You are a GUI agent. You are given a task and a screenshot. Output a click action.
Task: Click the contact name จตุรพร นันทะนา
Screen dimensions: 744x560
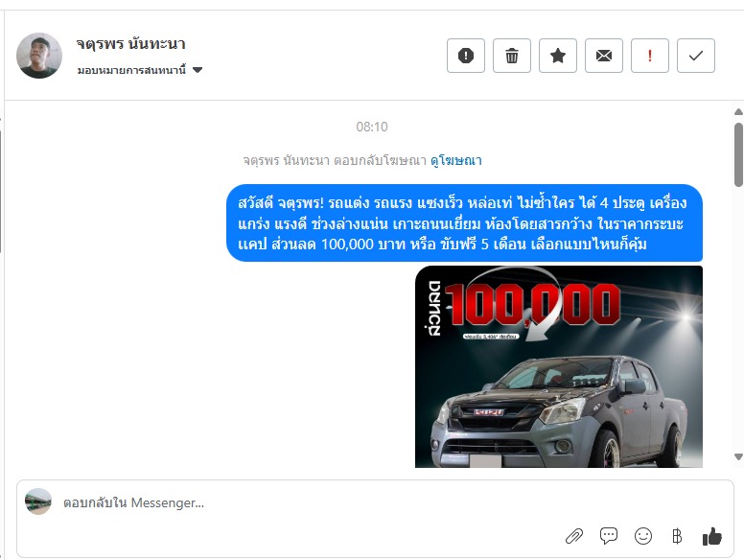pos(131,44)
